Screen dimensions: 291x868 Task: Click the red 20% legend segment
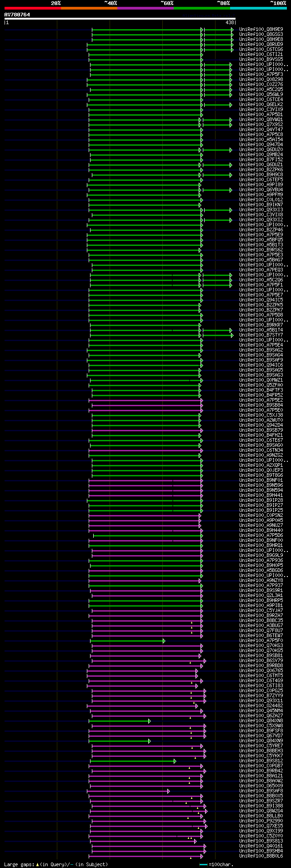pos(33,8)
